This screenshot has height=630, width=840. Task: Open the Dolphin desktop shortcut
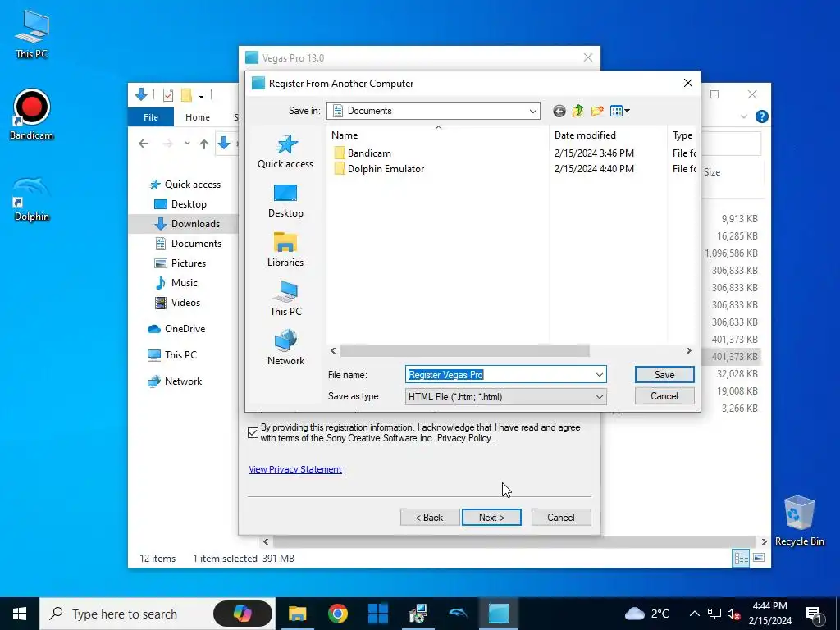click(32, 199)
